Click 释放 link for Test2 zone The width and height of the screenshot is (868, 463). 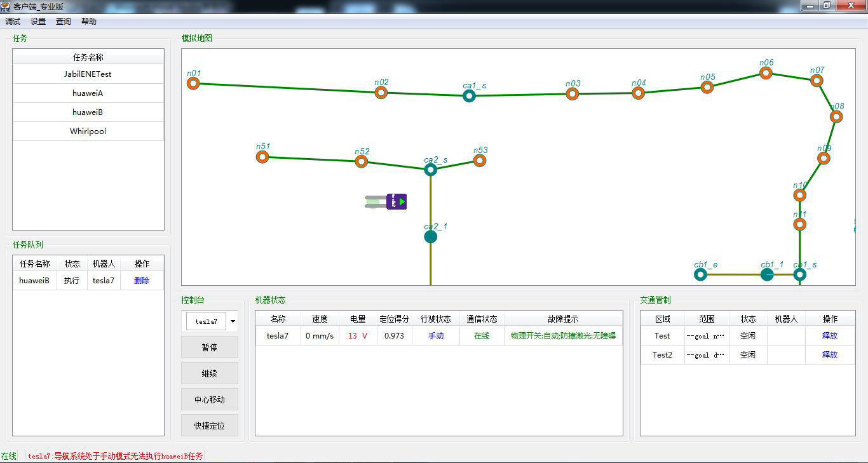pos(829,355)
